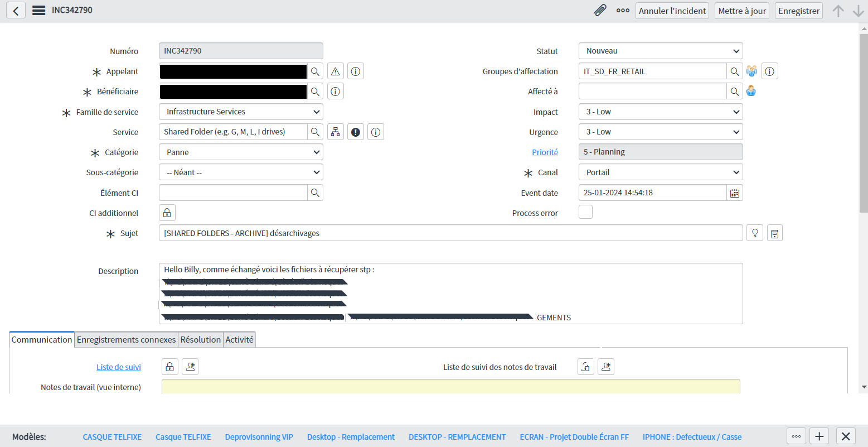Open the calendar picker for Event date
This screenshot has width=868, height=447.
[x=735, y=193]
